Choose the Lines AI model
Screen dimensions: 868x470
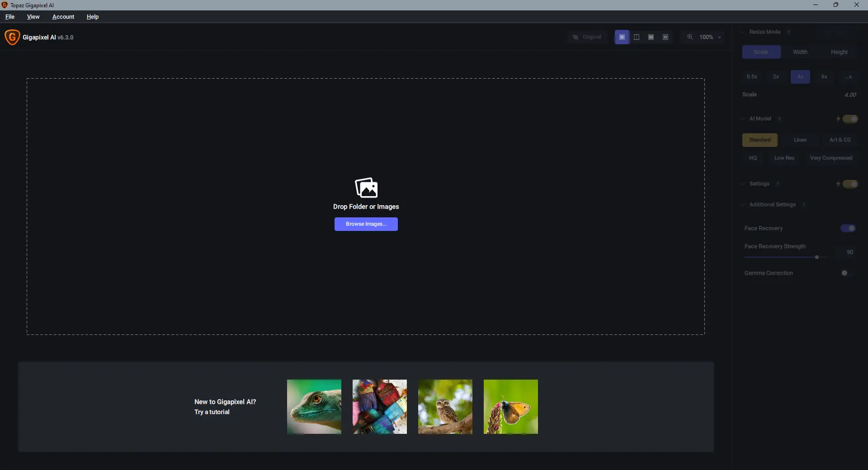800,140
